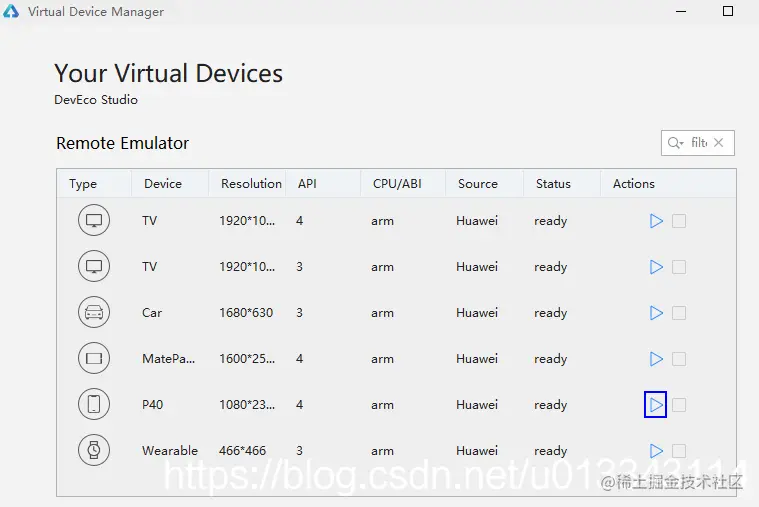Select the Car device type icon
This screenshot has width=759, height=507.
(94, 312)
